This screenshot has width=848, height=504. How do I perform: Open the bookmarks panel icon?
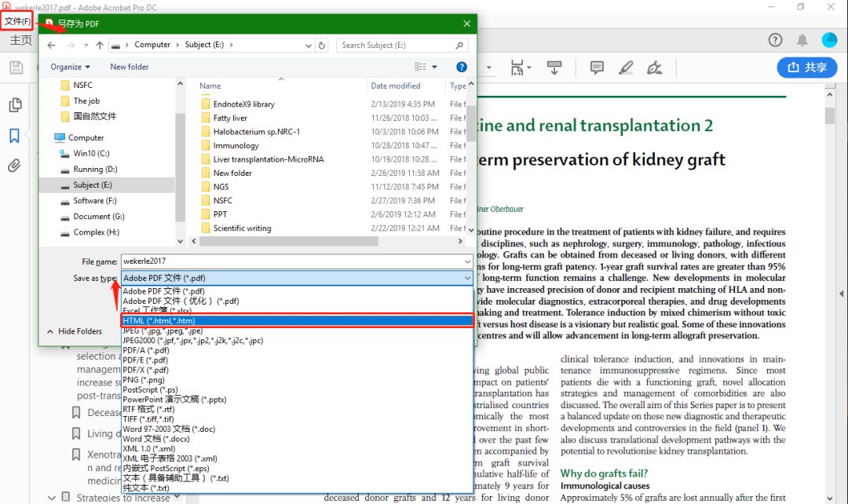pos(15,136)
